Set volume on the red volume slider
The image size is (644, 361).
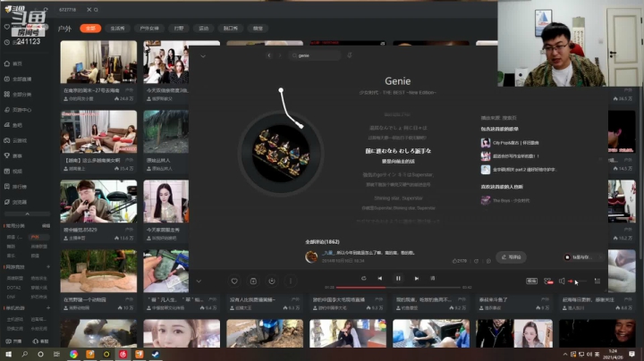coord(577,281)
